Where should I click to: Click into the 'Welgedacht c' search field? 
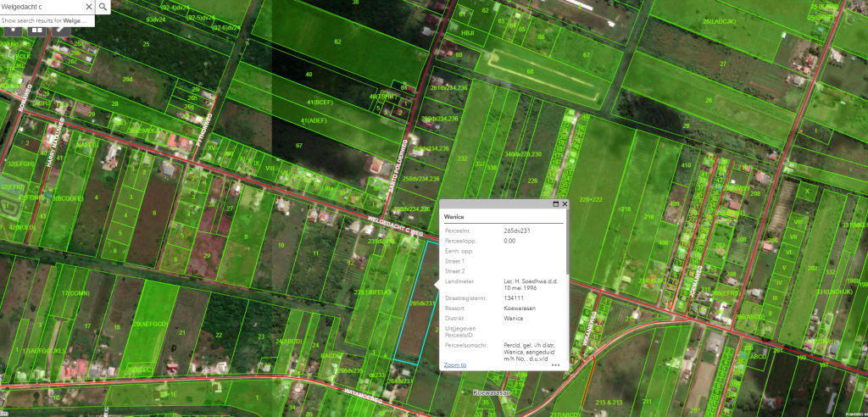pos(38,7)
